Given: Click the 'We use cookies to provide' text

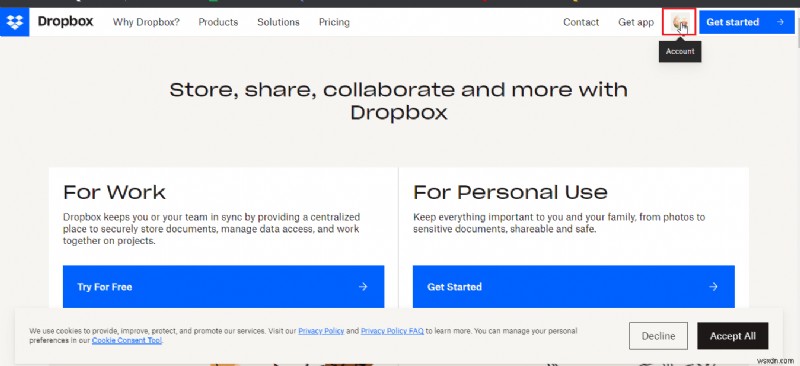Looking at the screenshot, I should tap(303, 335).
